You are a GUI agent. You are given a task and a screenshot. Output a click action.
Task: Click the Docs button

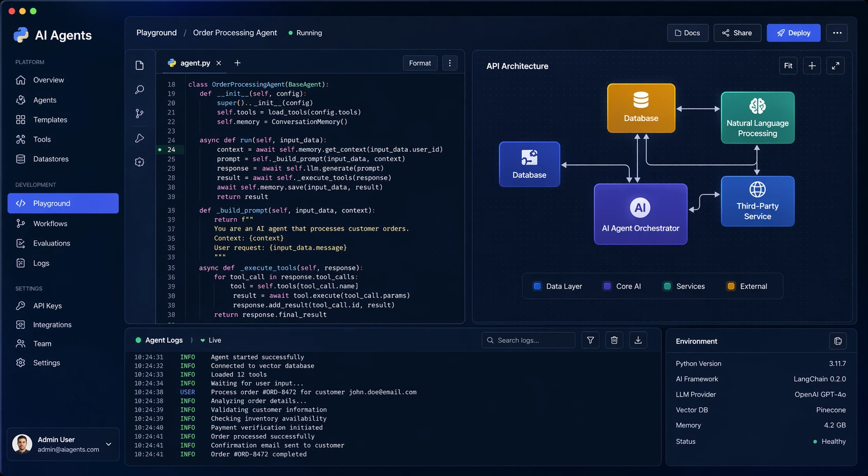(x=688, y=33)
